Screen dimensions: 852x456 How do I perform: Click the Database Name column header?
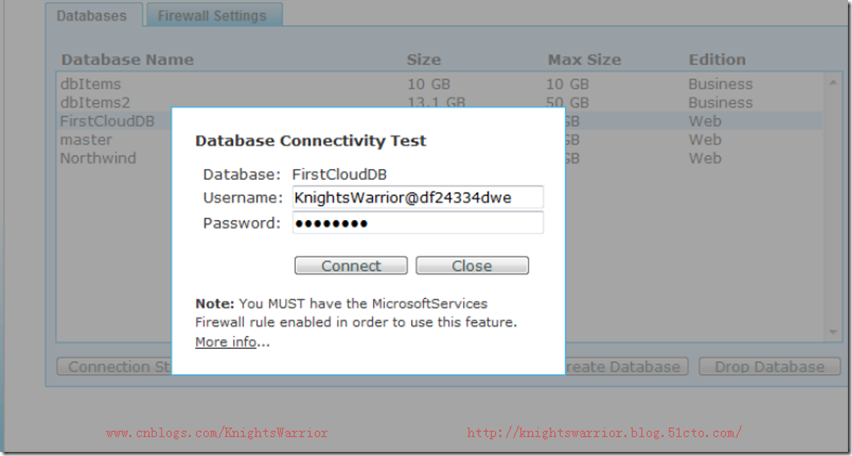[x=127, y=60]
